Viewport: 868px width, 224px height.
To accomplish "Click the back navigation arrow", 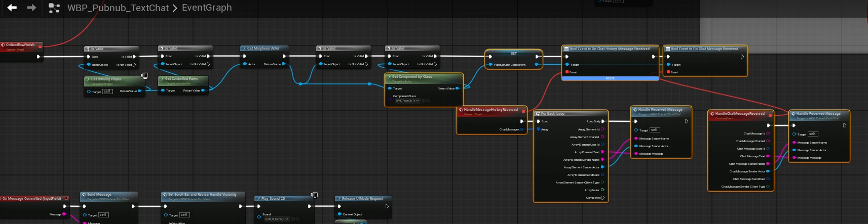I will pos(12,8).
